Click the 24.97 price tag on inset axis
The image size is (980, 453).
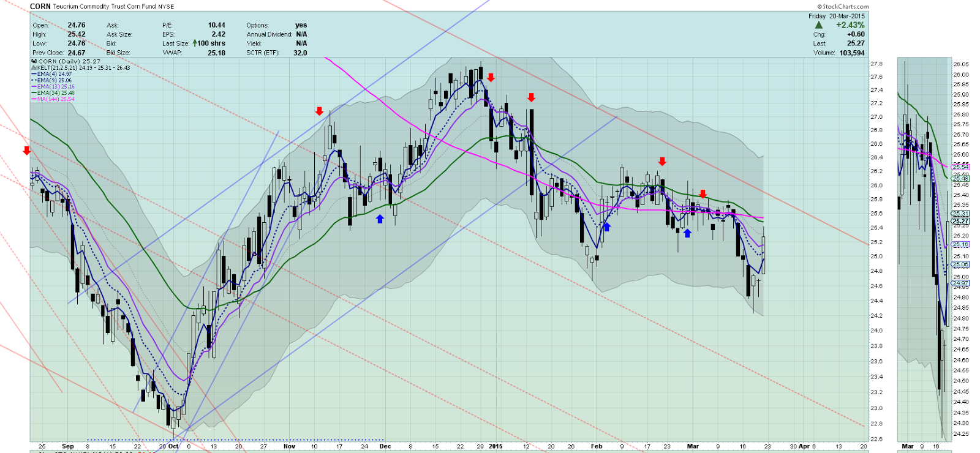pos(961,283)
